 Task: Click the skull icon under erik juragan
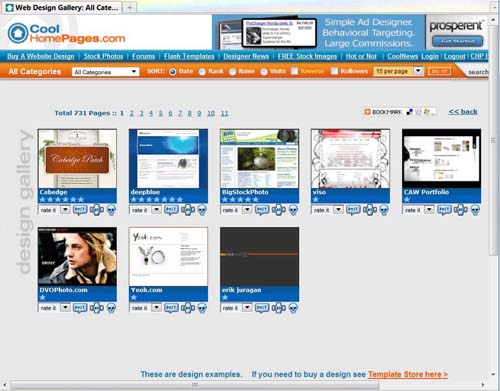[x=293, y=308]
